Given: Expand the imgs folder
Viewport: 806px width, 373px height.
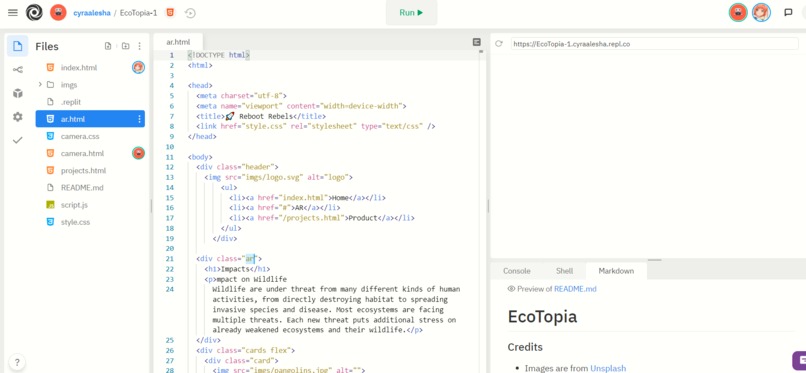Looking at the screenshot, I should coord(40,84).
